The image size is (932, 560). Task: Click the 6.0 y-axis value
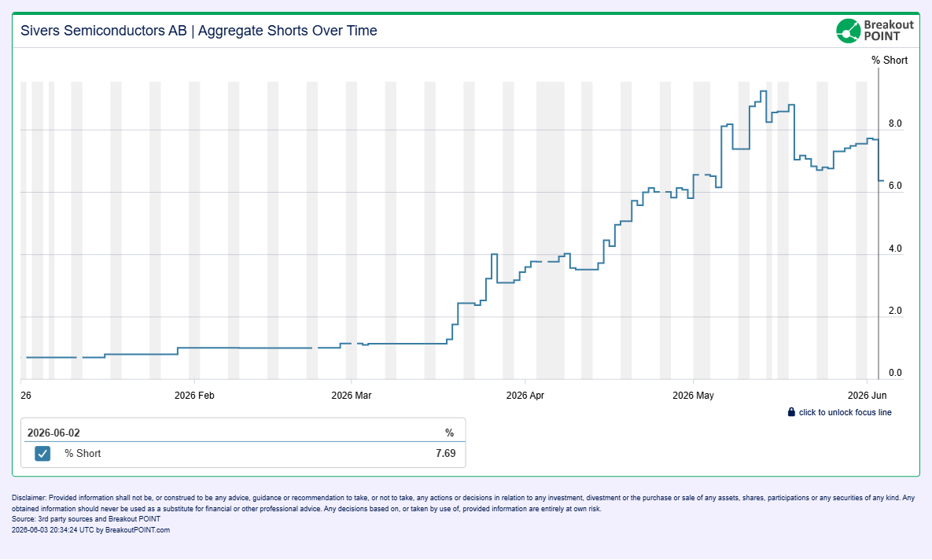(x=895, y=186)
